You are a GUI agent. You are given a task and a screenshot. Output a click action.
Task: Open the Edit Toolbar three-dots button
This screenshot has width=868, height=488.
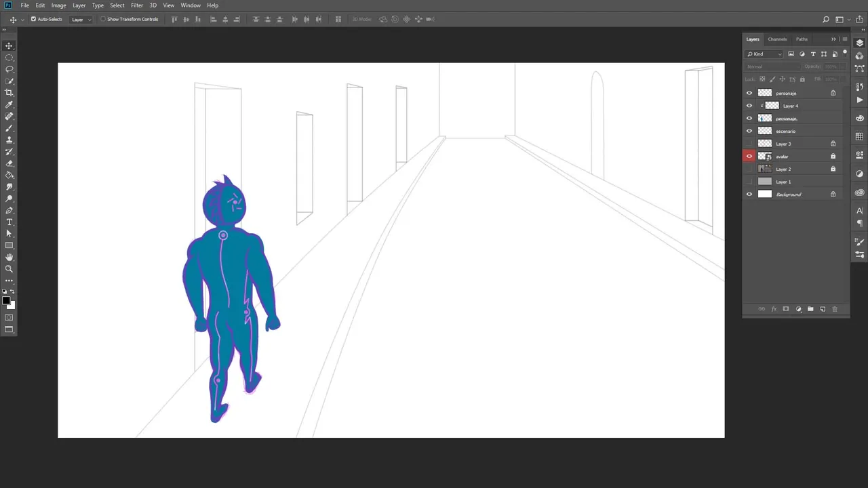point(9,281)
